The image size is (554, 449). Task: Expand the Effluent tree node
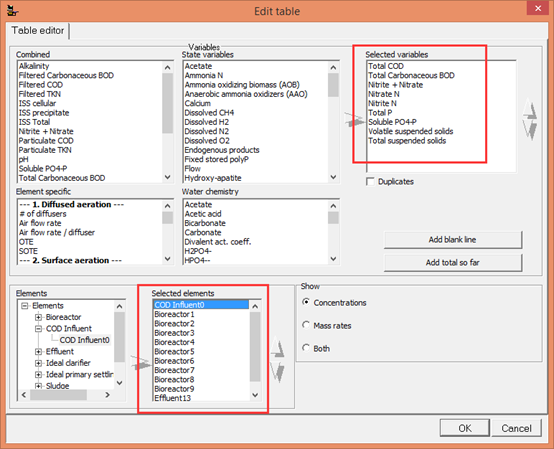click(x=38, y=351)
